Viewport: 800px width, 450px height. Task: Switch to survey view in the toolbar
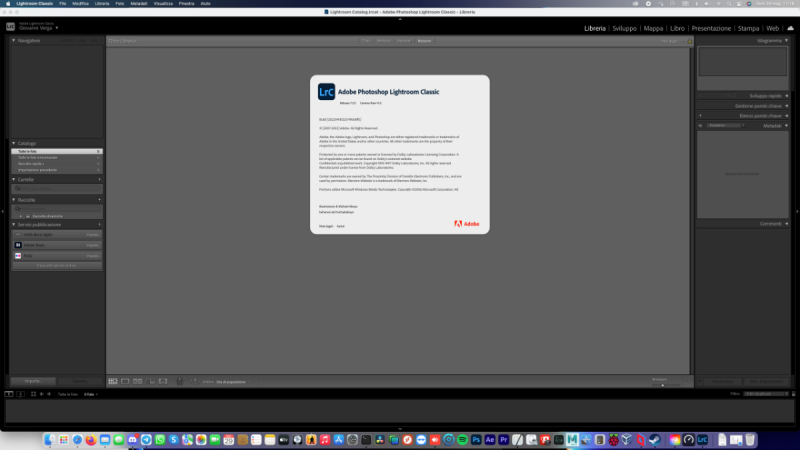(151, 382)
